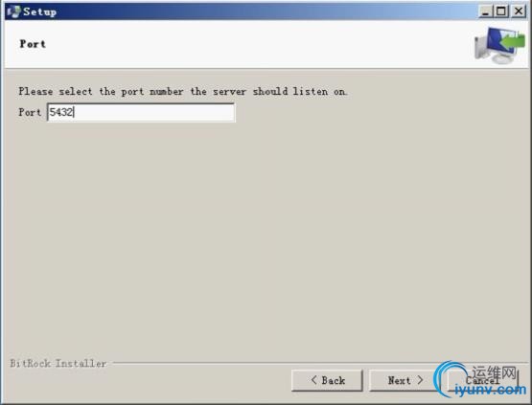Image resolution: width=532 pixels, height=405 pixels.
Task: Click the Setup title bar text
Action: tap(39, 11)
